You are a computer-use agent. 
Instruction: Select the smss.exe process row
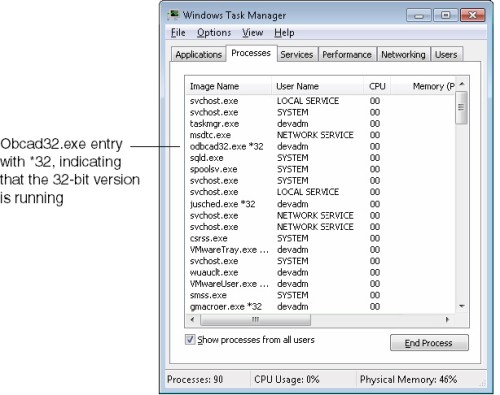pos(320,295)
